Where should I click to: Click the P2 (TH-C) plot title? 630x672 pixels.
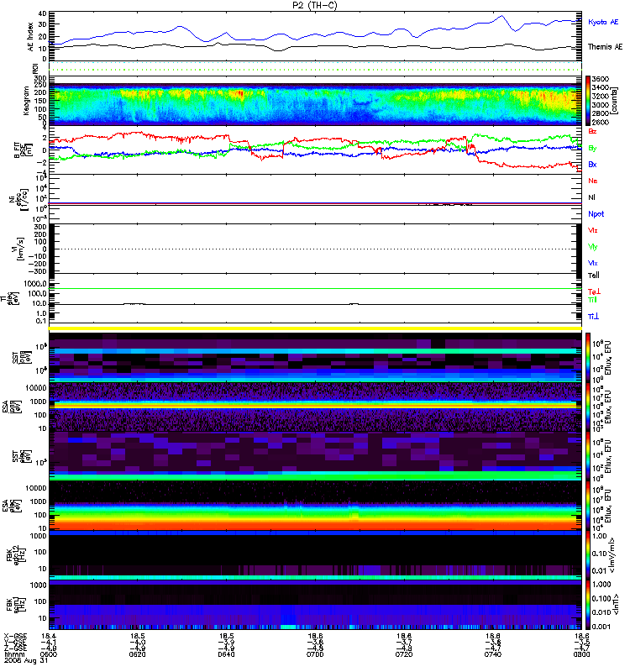tap(314, 5)
